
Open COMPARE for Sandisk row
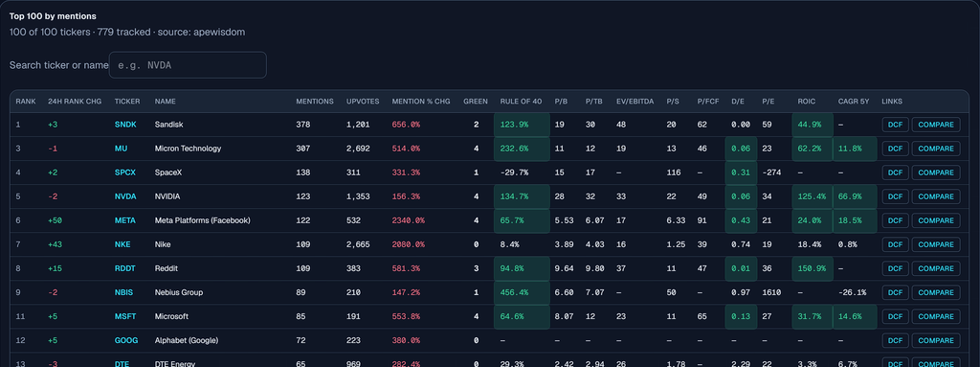click(x=936, y=125)
